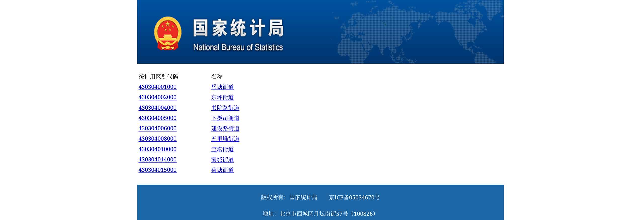Open the 荷塘街道 link
The image size is (644, 220).
[x=222, y=170]
